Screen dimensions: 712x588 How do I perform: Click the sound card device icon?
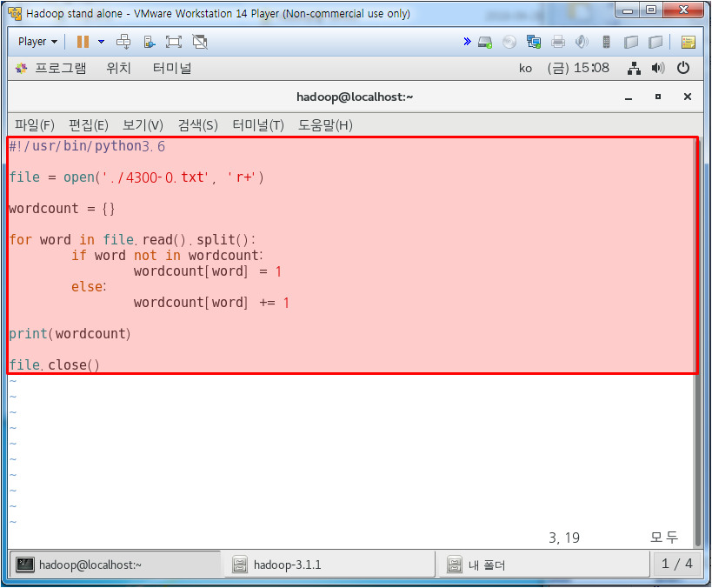point(582,43)
